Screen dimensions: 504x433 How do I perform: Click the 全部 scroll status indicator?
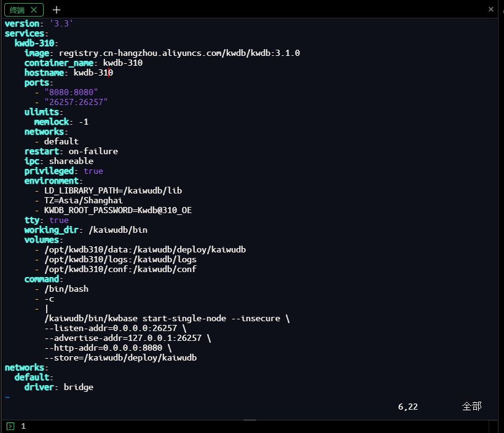point(472,407)
